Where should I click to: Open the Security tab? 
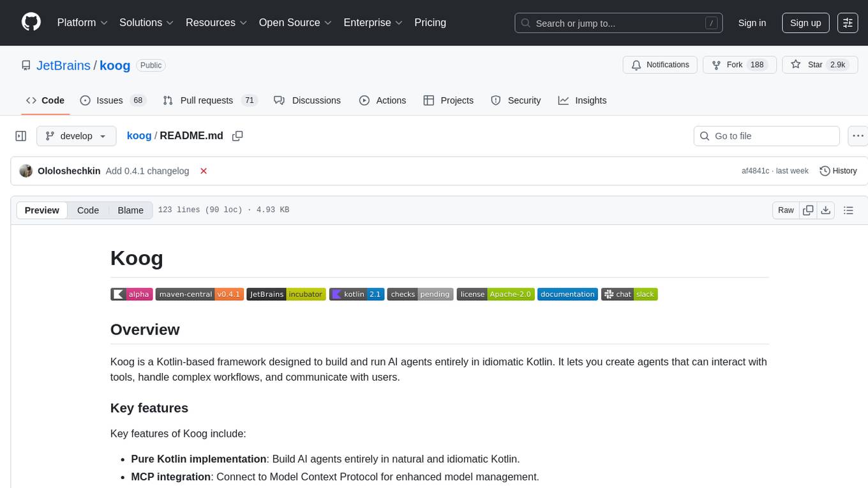tap(516, 100)
